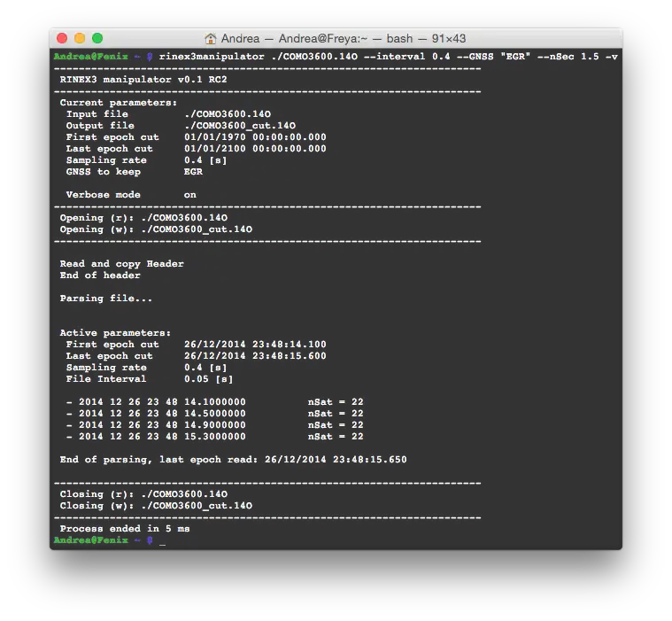
Task: Click the 'GNSS to keep' value EGR
Action: [x=193, y=172]
